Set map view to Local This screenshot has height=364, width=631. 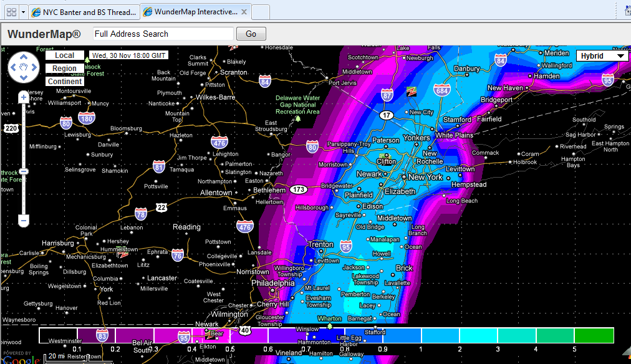click(65, 55)
